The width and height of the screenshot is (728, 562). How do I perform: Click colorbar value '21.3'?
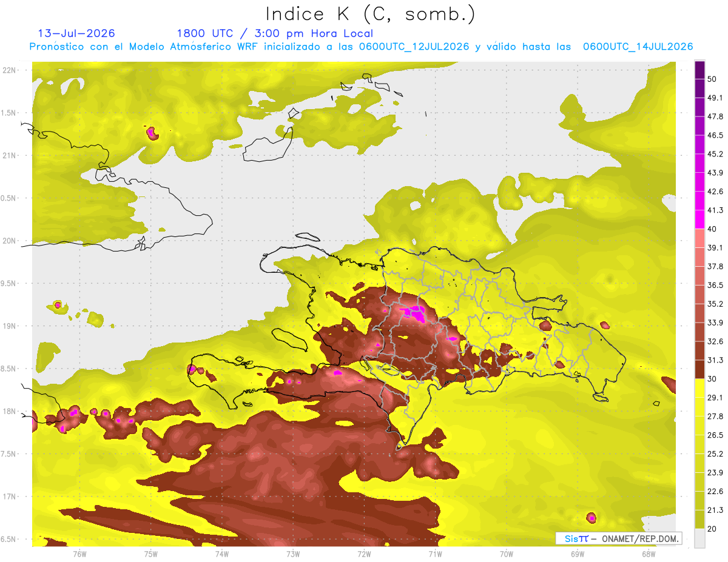point(716,510)
